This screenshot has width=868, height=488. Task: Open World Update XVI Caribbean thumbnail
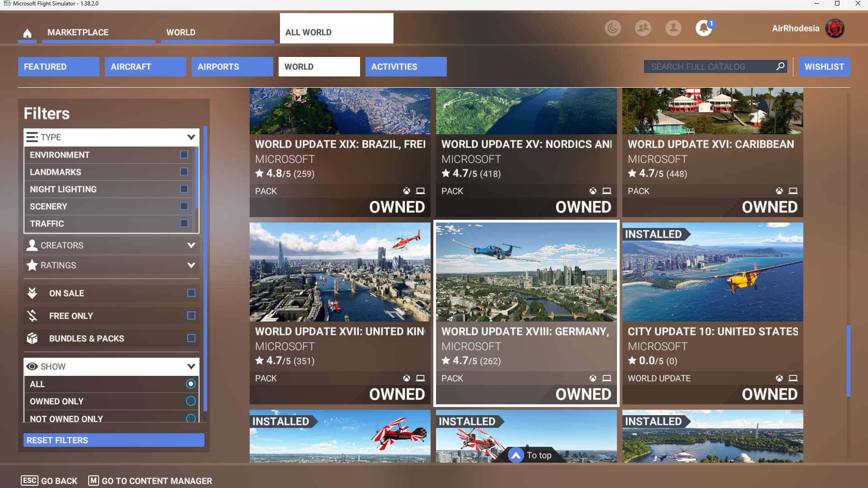point(713,111)
